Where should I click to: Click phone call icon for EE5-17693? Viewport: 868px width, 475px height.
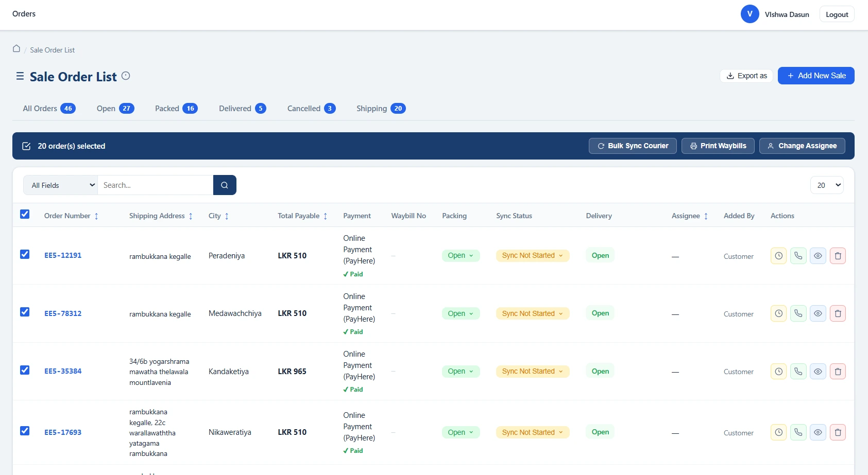798,432
